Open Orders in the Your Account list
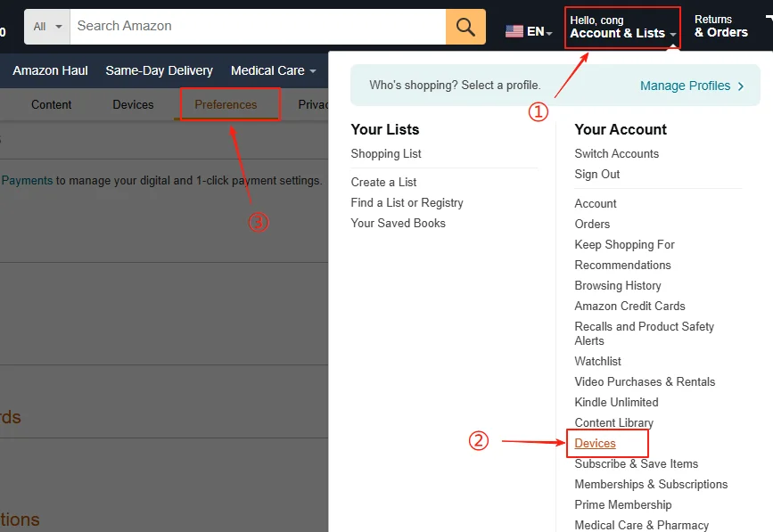Image resolution: width=773 pixels, height=532 pixels. click(x=592, y=225)
